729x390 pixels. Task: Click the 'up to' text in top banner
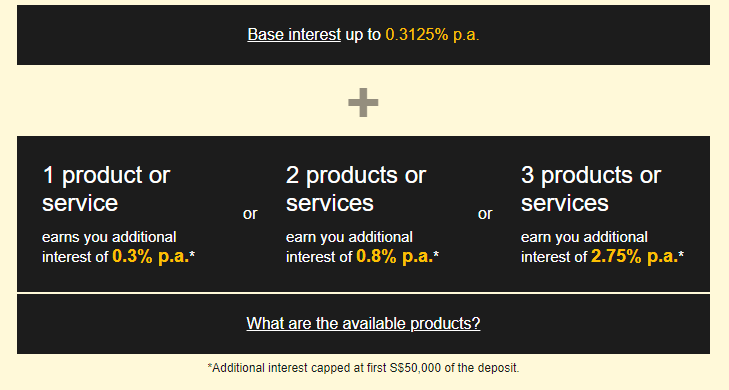[x=363, y=35]
